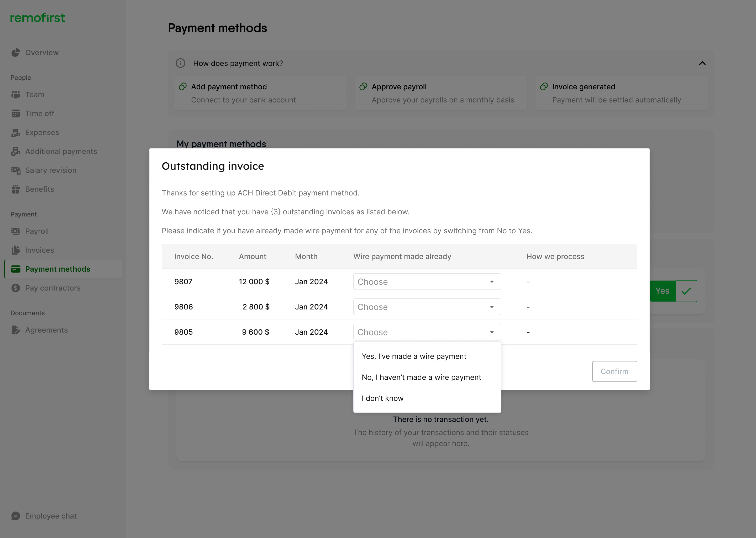
Task: Toggle the green Yes switch
Action: coord(662,291)
